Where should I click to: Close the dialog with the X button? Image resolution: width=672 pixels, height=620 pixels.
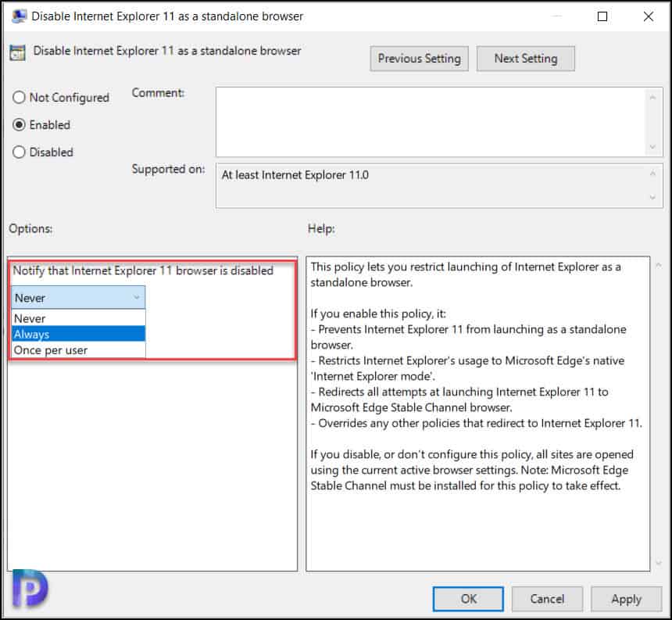coord(649,16)
